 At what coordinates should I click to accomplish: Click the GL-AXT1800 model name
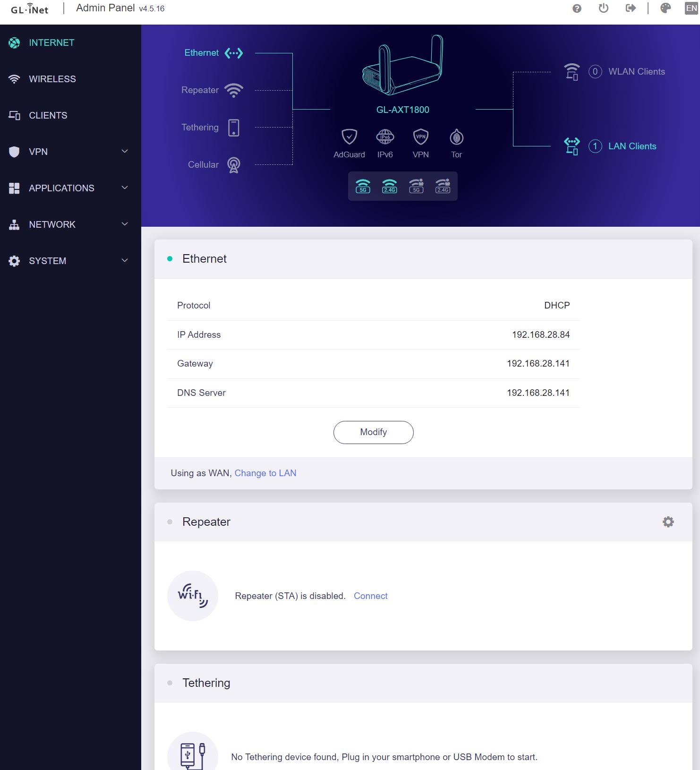(x=402, y=110)
